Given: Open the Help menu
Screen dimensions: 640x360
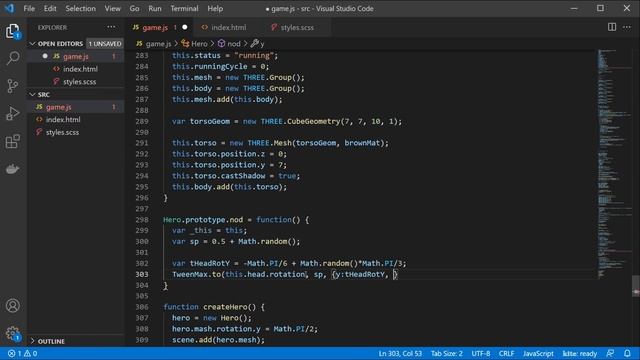Looking at the screenshot, I should pos(215,9).
